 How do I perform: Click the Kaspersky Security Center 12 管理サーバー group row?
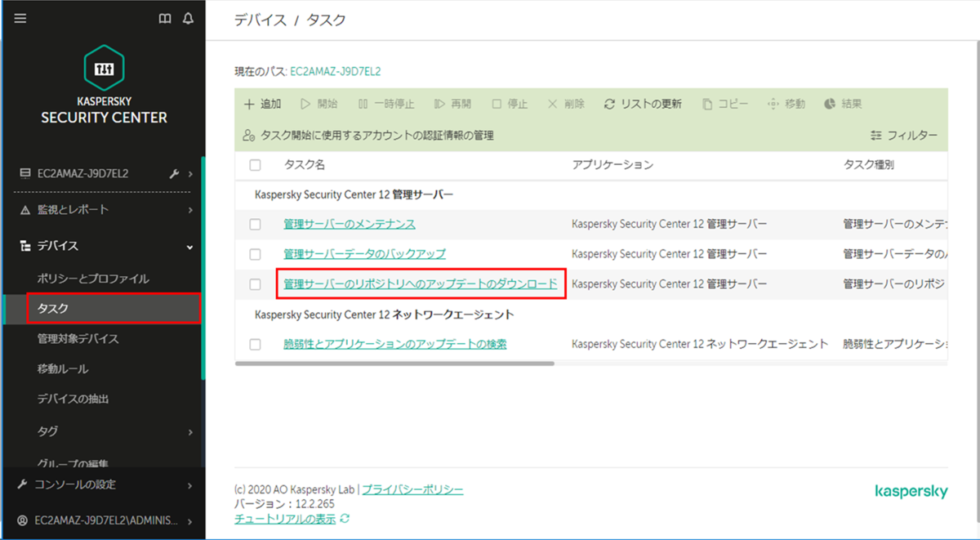[354, 194]
